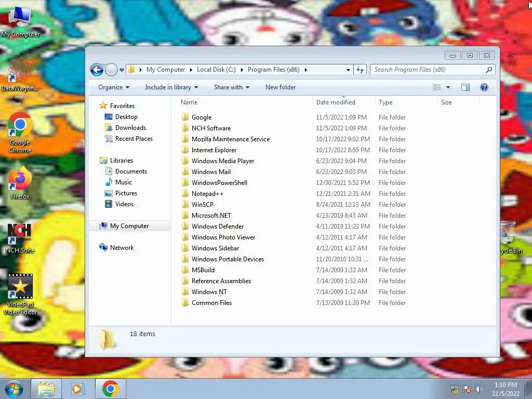Image resolution: width=532 pixels, height=399 pixels.
Task: Go back with the Explorer back arrow
Action: click(97, 70)
